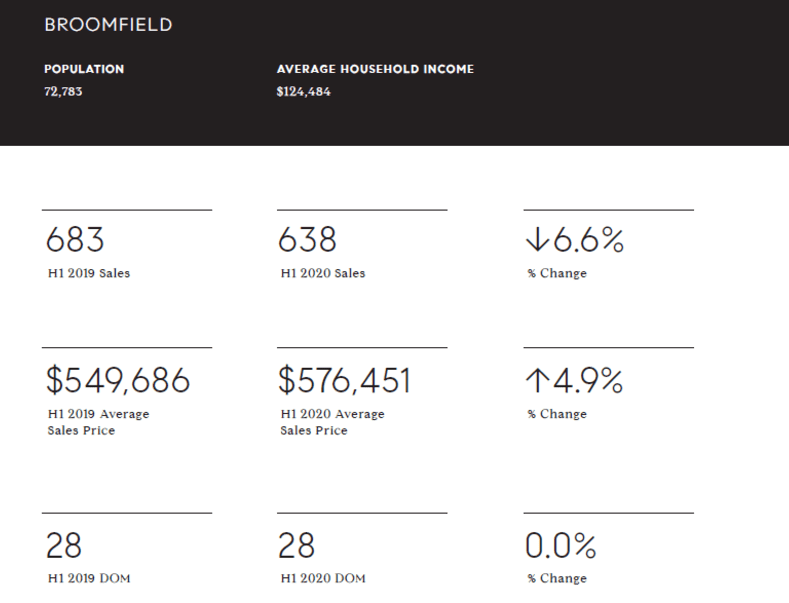
Task: Select H1 2019 Average Sales Price label
Action: click(x=97, y=422)
